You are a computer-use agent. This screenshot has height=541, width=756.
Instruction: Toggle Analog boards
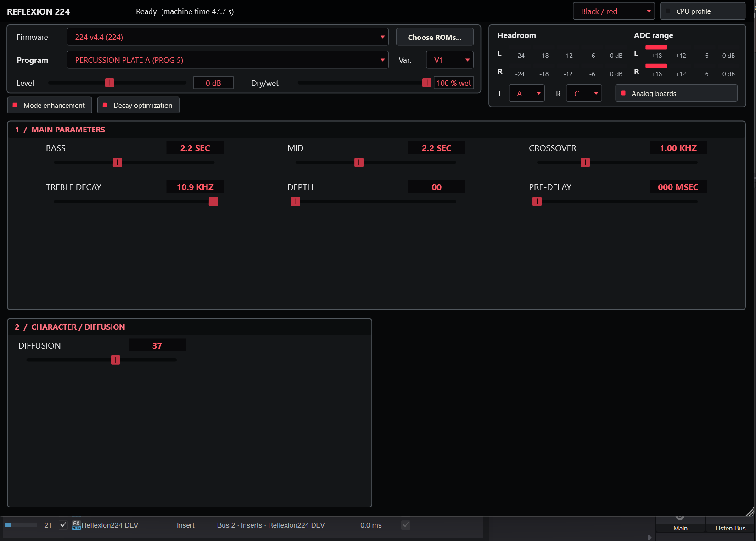click(676, 93)
